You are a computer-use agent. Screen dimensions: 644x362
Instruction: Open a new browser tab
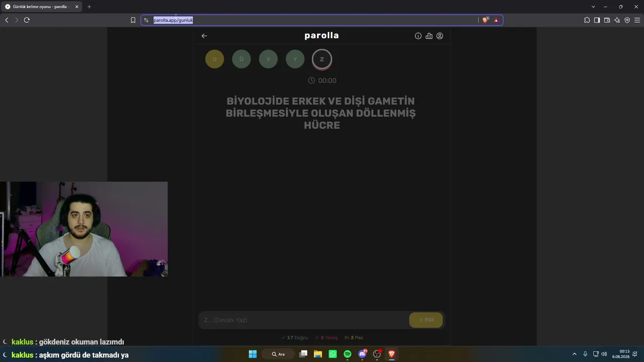(89, 7)
